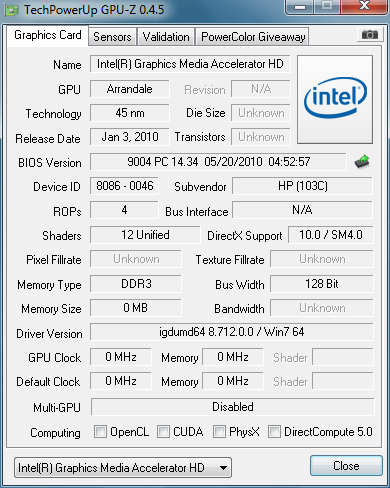Switch to the Sensors tab
390x488 pixels.
112,37
